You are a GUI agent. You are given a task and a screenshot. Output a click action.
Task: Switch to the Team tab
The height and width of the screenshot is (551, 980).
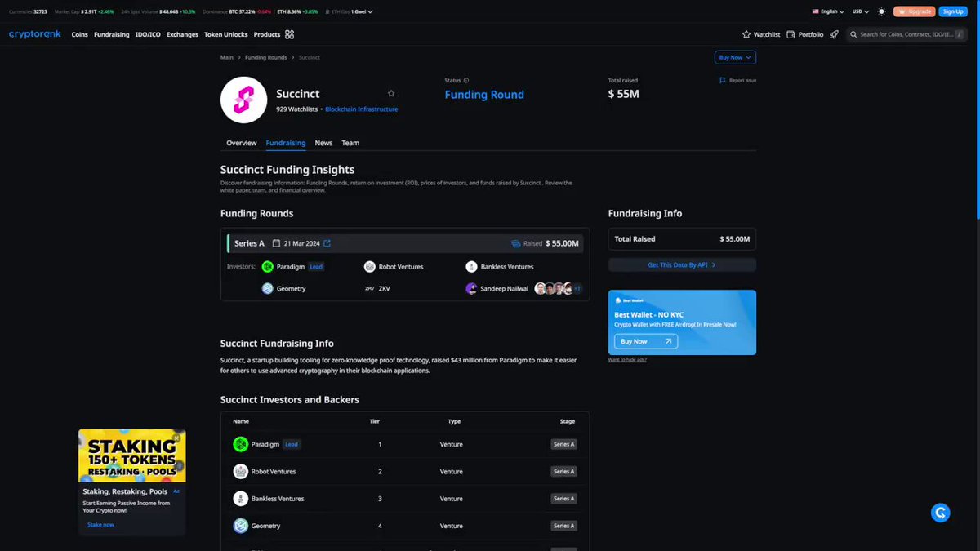click(x=350, y=143)
